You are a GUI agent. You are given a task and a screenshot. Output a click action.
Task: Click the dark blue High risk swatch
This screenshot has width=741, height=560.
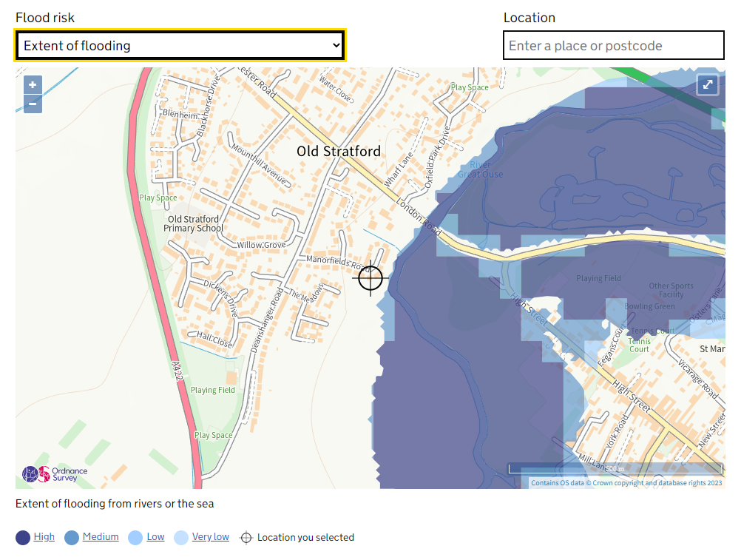(x=23, y=538)
